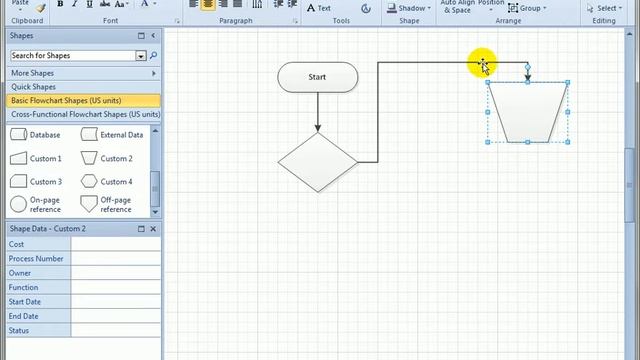Click the increase indent icon
Viewport: 640px width, 360px height.
(292, 4)
